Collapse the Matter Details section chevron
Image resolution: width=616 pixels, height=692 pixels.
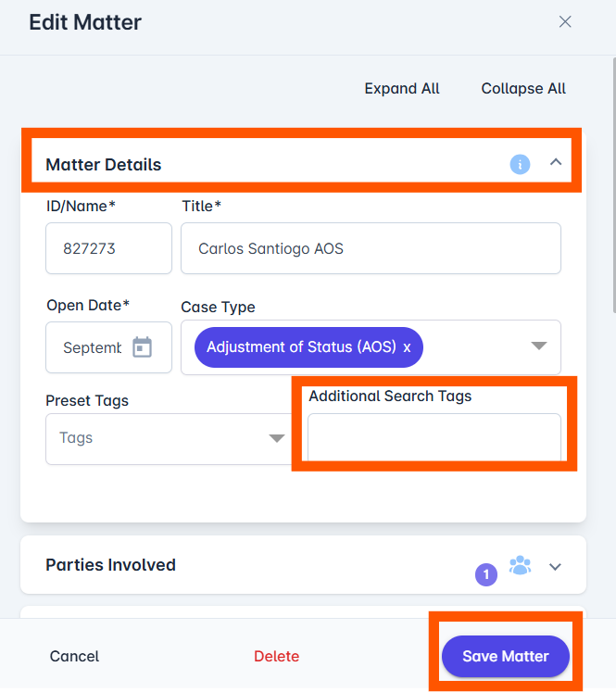click(556, 162)
